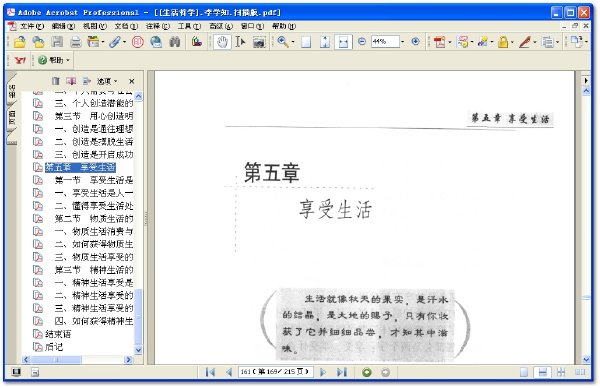Image resolution: width=600 pixels, height=388 pixels.
Task: Select the text Select tool
Action: coord(240,42)
